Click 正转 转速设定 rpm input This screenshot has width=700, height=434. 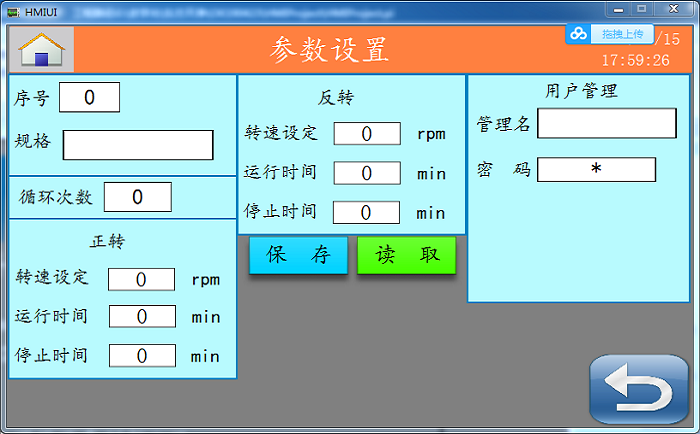tap(141, 279)
